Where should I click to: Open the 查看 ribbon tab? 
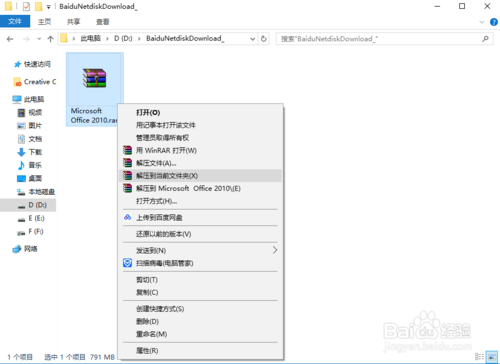pos(103,22)
